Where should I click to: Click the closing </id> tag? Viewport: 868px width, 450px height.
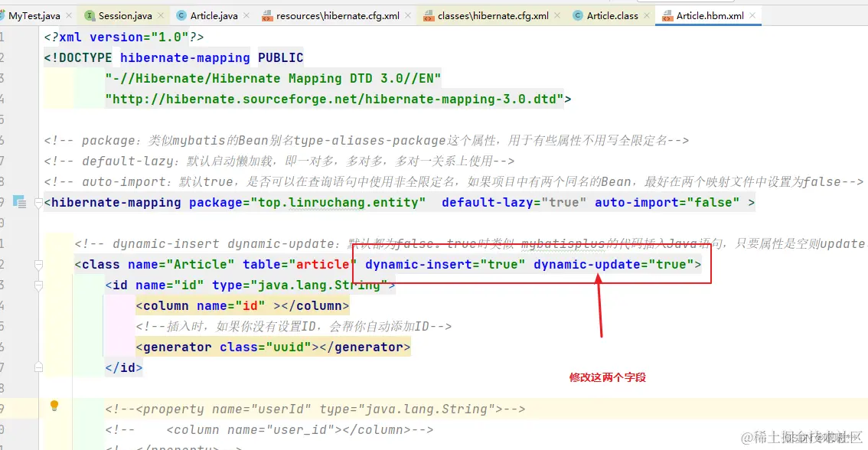coord(124,367)
